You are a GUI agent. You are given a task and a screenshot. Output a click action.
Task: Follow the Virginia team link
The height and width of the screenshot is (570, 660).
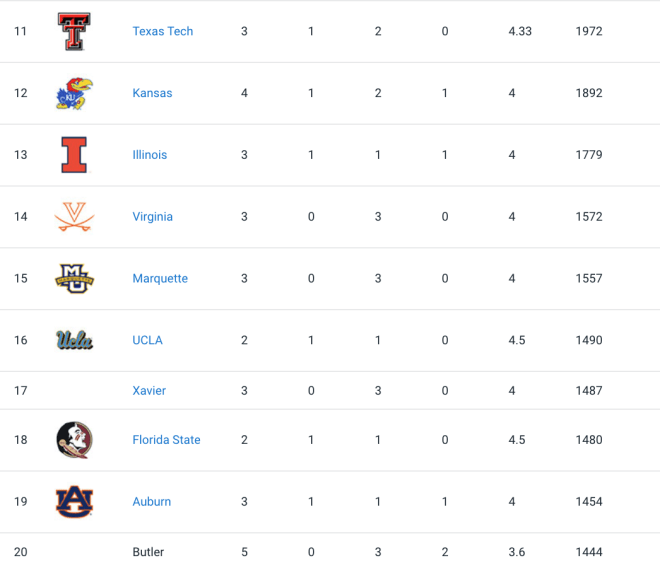tap(152, 216)
